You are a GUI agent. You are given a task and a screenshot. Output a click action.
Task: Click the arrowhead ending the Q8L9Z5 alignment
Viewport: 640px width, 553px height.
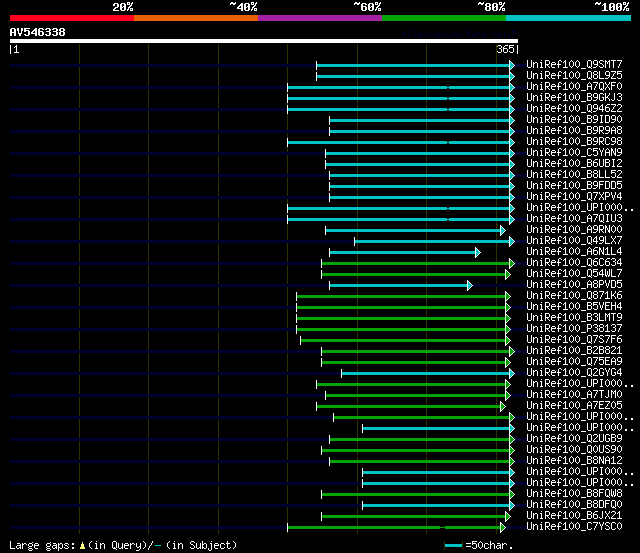[512, 76]
